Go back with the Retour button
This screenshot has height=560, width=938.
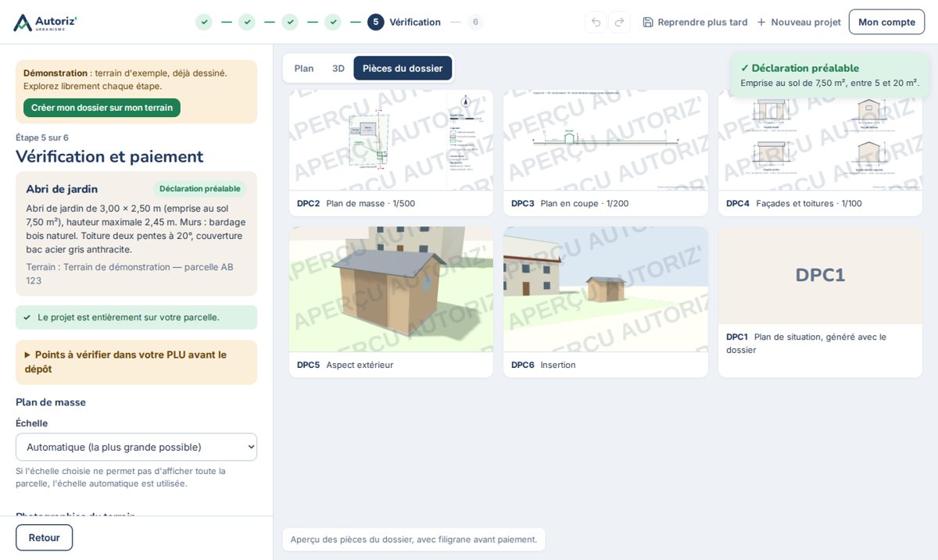point(44,537)
